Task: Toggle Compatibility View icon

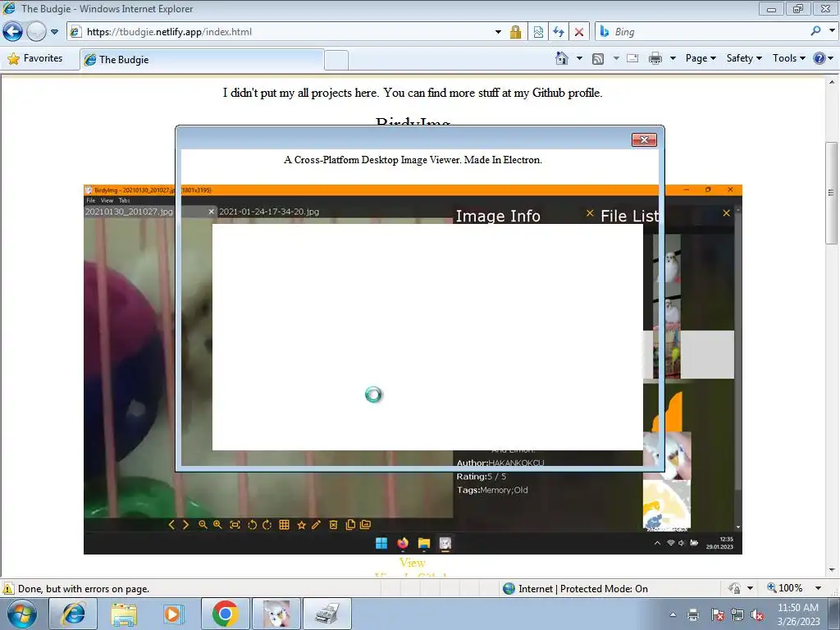Action: [x=538, y=32]
